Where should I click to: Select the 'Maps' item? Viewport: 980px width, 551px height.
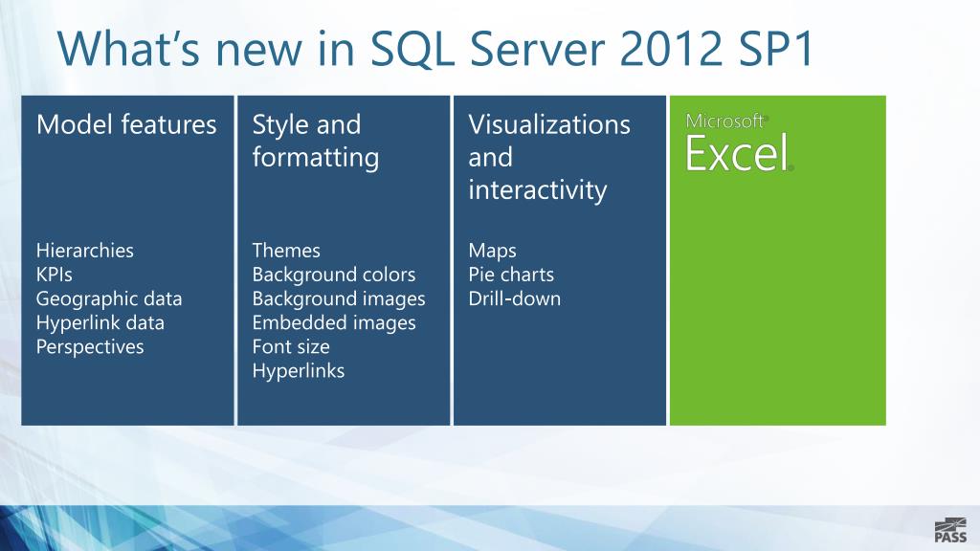(493, 252)
